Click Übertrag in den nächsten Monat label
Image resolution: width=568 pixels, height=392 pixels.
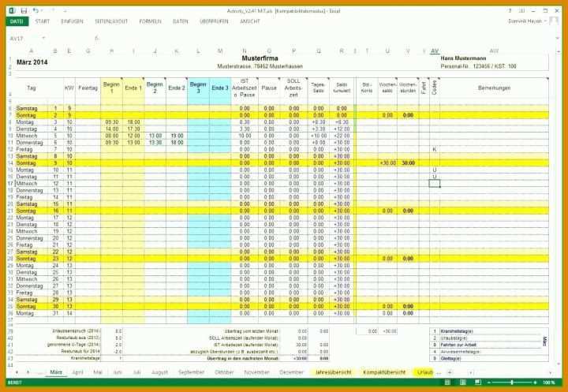pos(242,358)
